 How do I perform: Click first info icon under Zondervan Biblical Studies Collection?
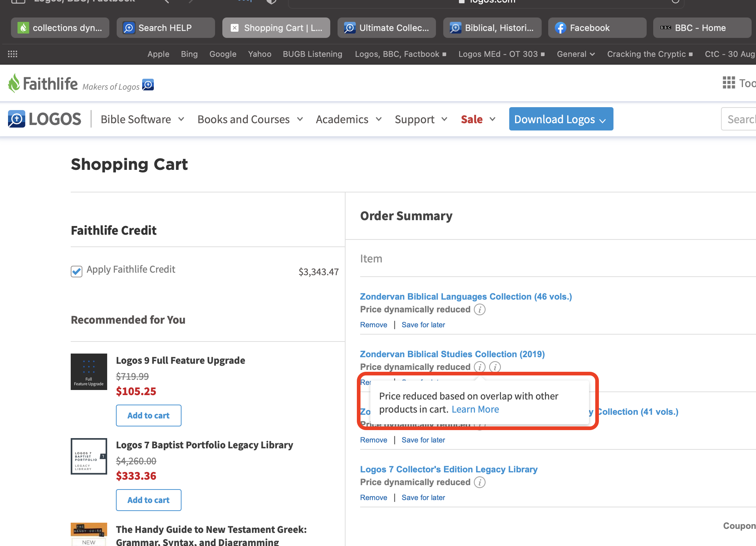pos(480,367)
